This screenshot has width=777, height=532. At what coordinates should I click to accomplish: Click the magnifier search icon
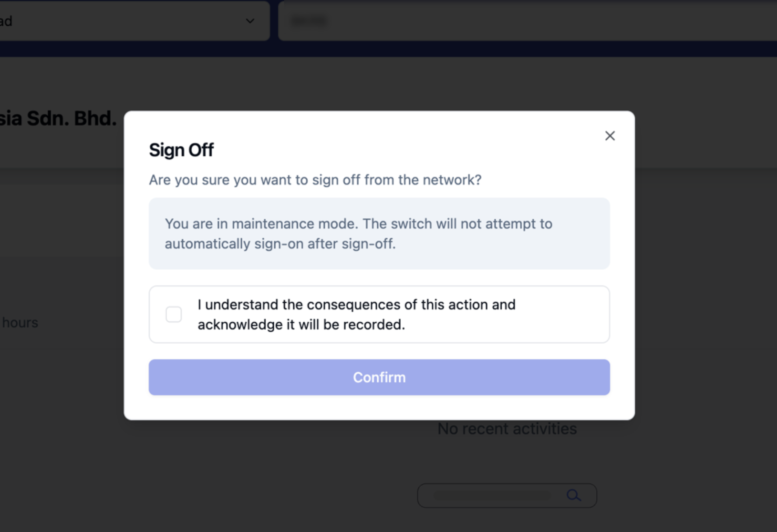pos(574,495)
